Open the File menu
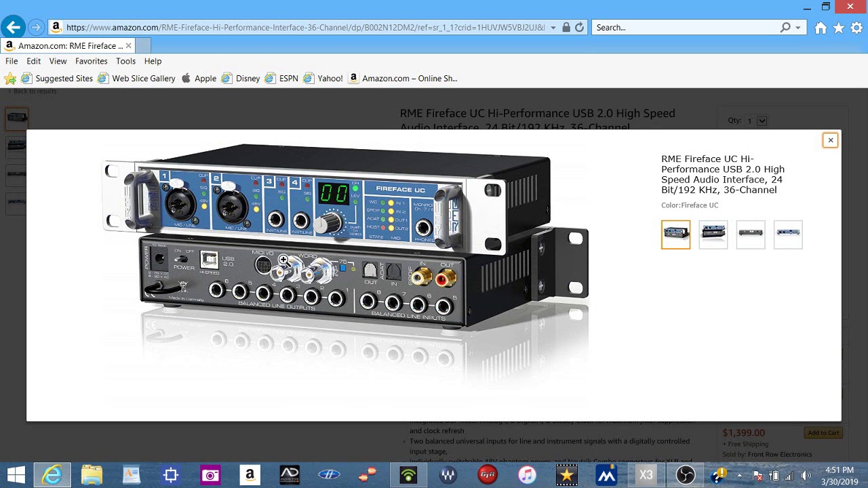 (12, 61)
